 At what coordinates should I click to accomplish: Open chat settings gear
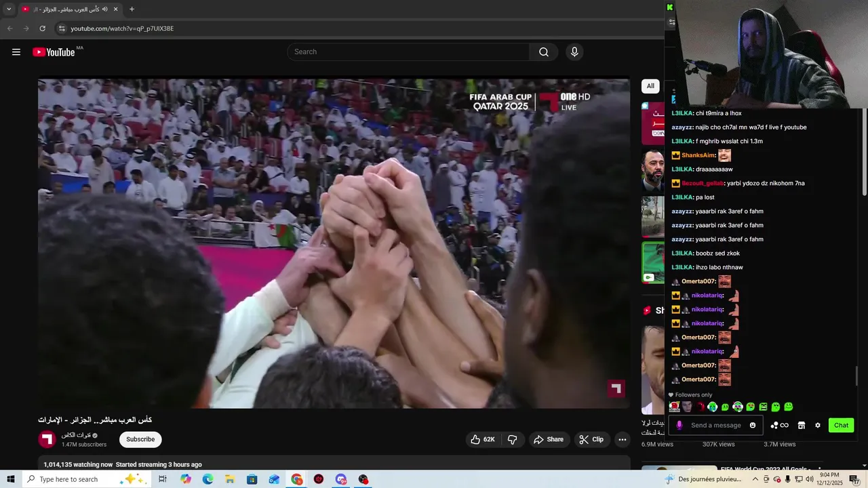(x=818, y=425)
